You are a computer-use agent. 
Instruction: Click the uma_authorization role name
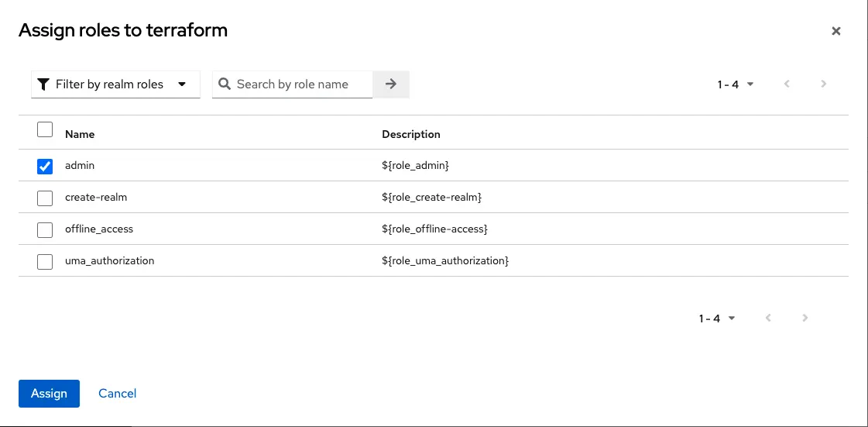(110, 260)
